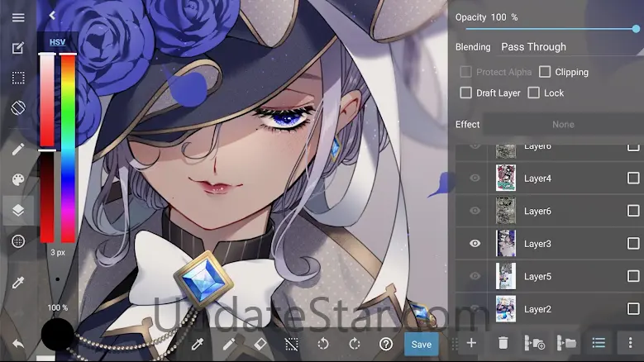Screen dimensions: 644x362
Task: Pick eyedropper tool in bottom toolbar
Action: (x=198, y=344)
